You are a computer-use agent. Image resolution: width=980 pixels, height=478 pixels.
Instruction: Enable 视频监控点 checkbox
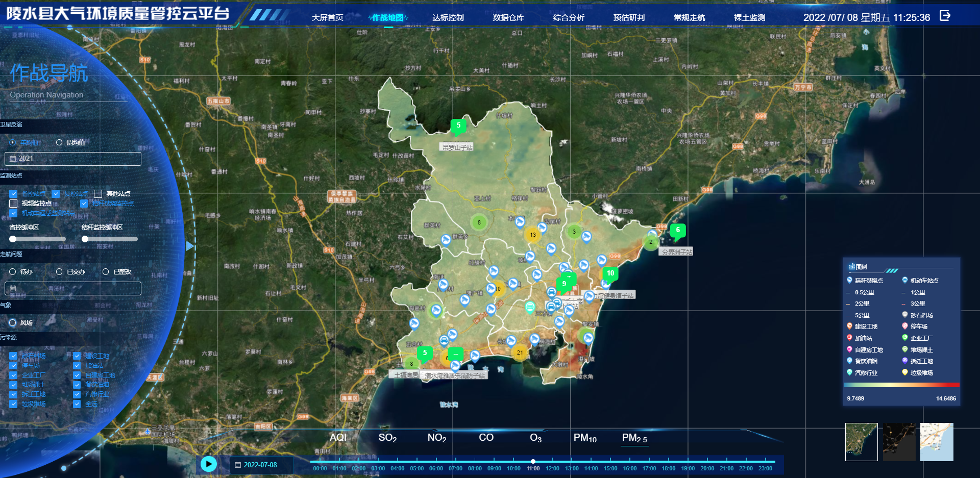(x=13, y=204)
